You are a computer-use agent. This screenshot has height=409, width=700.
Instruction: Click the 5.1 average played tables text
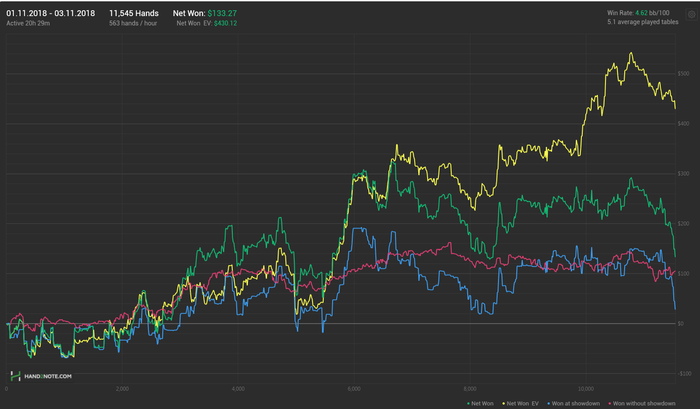click(642, 22)
